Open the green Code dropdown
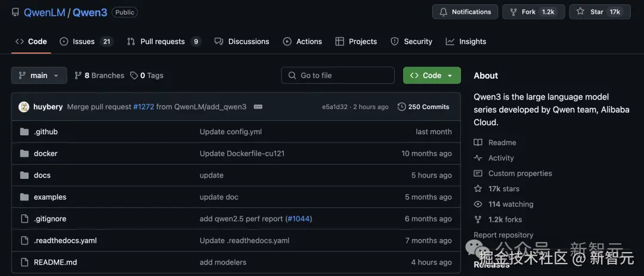The height and width of the screenshot is (276, 644). point(432,76)
